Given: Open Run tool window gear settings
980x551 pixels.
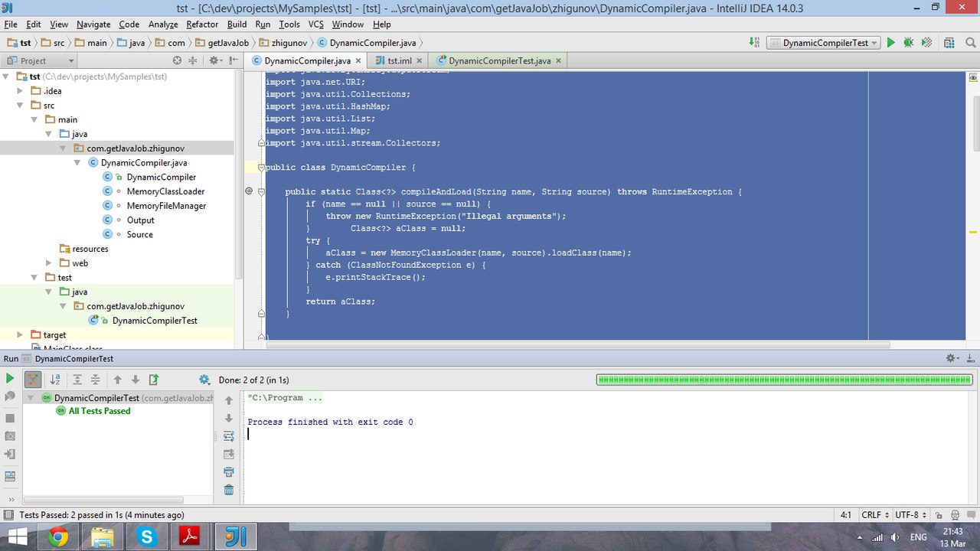Looking at the screenshot, I should [x=952, y=358].
